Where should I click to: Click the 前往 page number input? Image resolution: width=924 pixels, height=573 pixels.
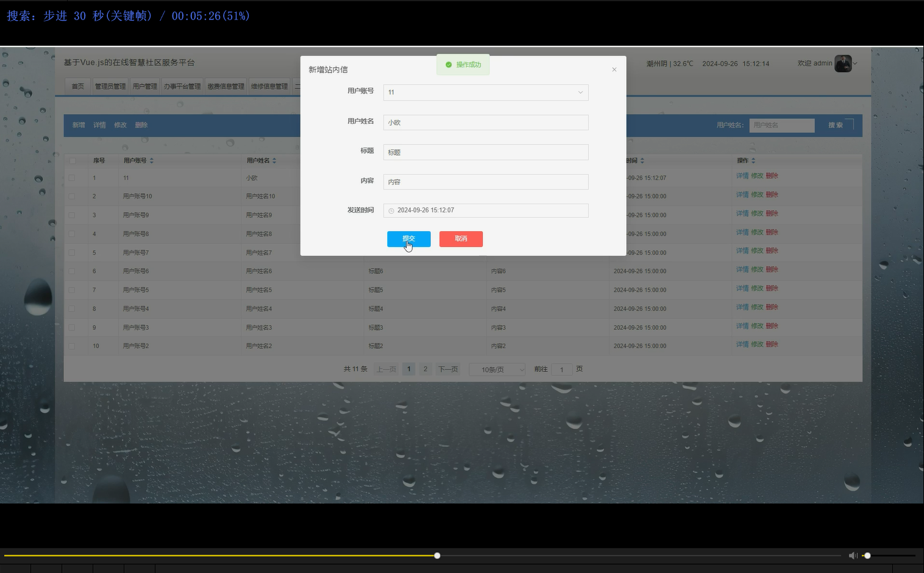tap(561, 369)
